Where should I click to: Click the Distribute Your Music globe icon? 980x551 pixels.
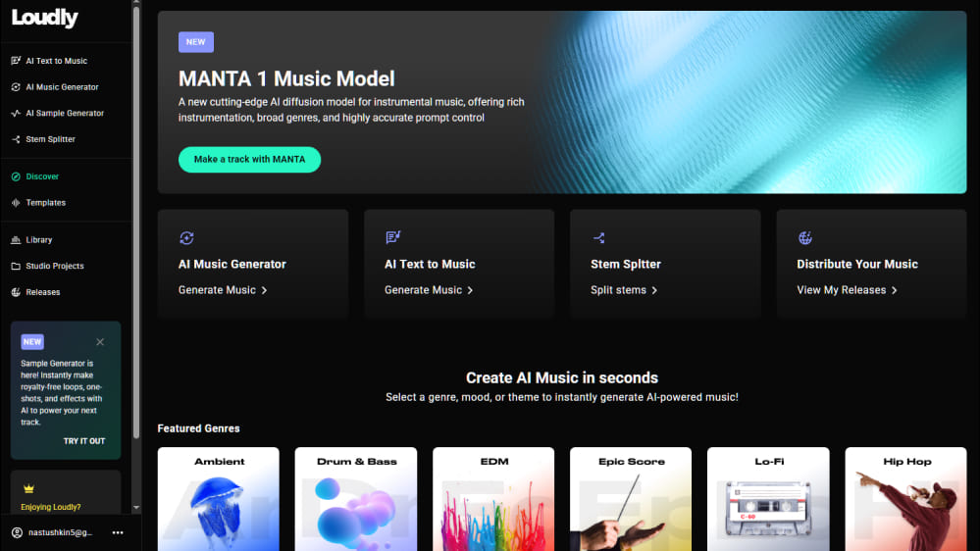(804, 238)
